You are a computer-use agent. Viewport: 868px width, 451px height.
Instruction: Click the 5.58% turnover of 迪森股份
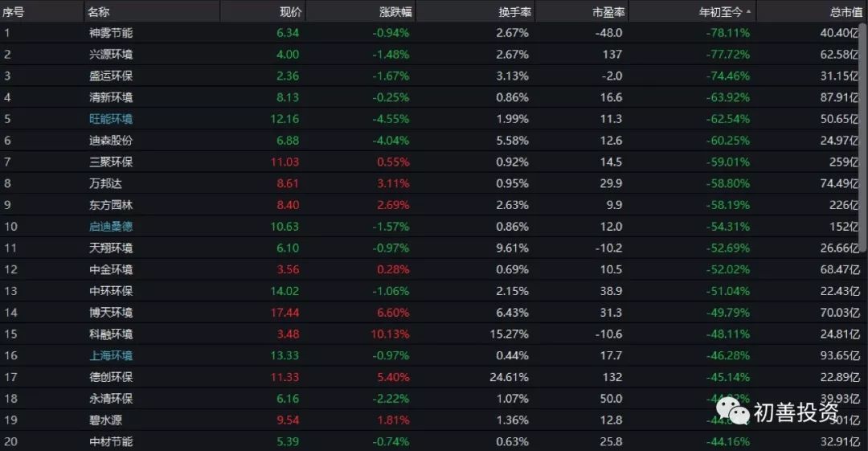coord(512,141)
